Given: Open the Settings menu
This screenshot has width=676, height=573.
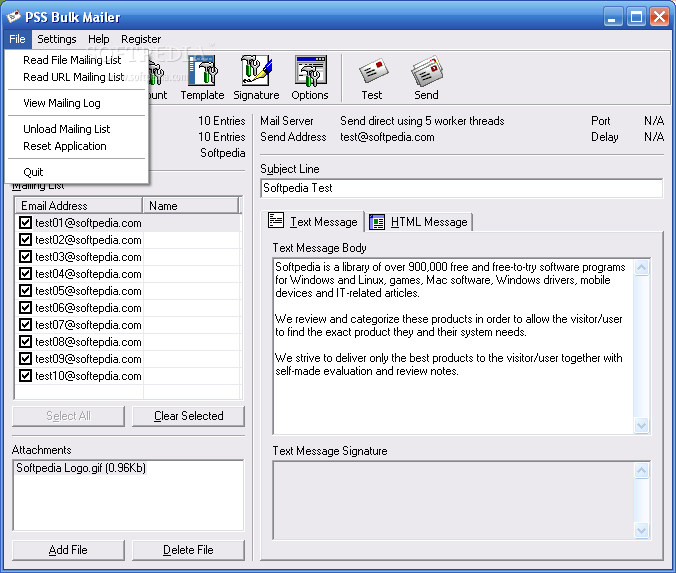Looking at the screenshot, I should [56, 39].
